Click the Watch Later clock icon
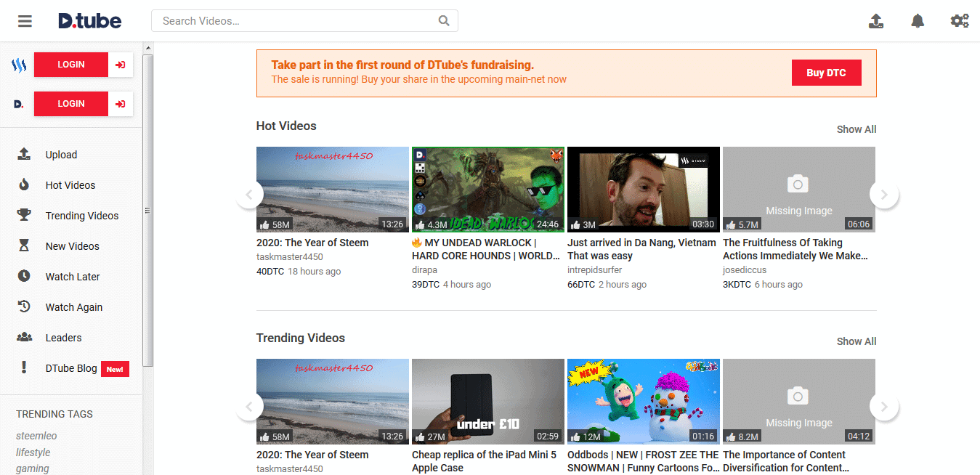Viewport: 980px width, 475px height. tap(24, 277)
